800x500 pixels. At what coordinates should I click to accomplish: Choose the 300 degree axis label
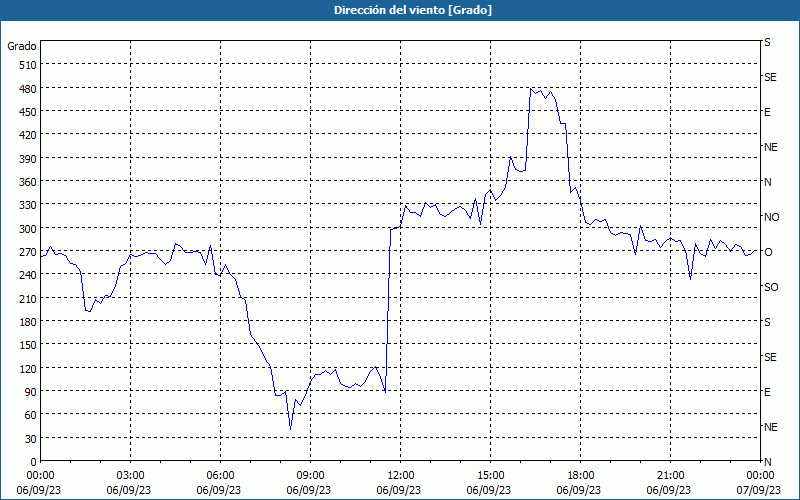[x=29, y=229]
